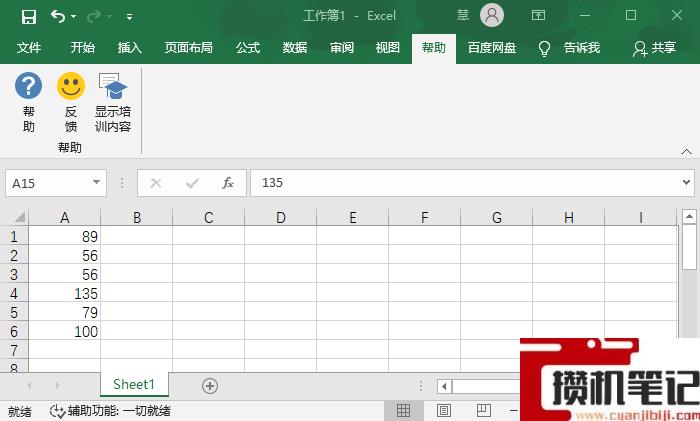Switch to the 开始 tab
Image resolution: width=700 pixels, height=421 pixels.
pyautogui.click(x=83, y=47)
